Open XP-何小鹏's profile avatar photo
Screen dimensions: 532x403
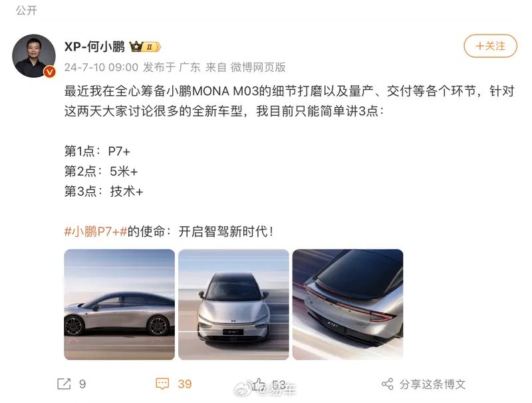coord(33,56)
